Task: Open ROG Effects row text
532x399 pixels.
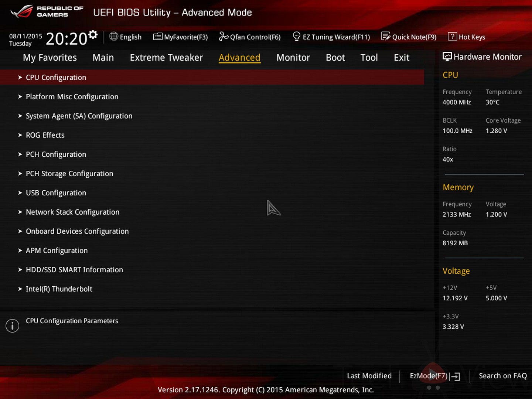Action: pos(45,135)
